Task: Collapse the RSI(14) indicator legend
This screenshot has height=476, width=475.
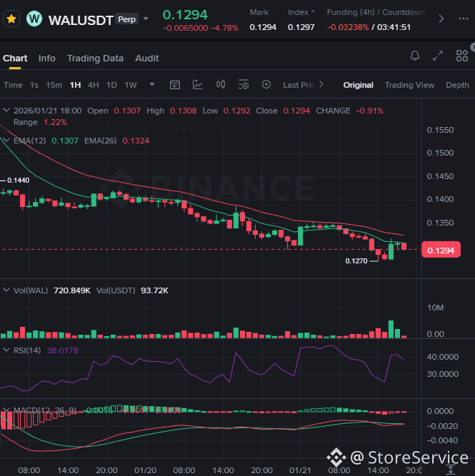Action: tap(6, 350)
